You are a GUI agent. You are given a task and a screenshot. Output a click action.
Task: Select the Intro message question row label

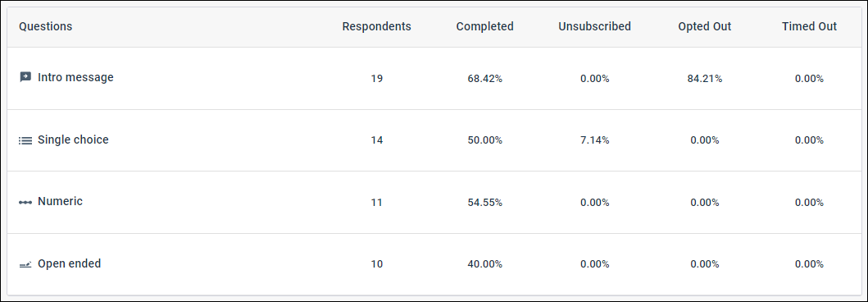point(75,78)
